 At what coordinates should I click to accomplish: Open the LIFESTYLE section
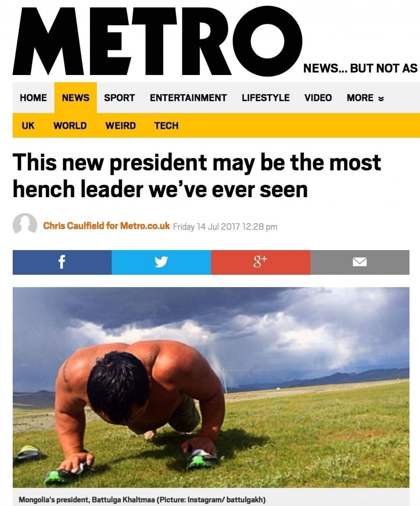click(x=265, y=98)
